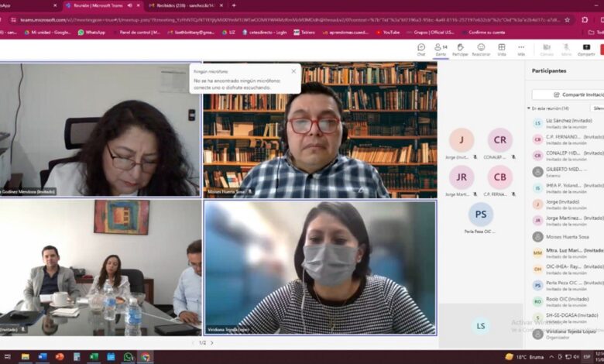Open Word from the taskbar
The image size is (604, 364).
point(43,357)
